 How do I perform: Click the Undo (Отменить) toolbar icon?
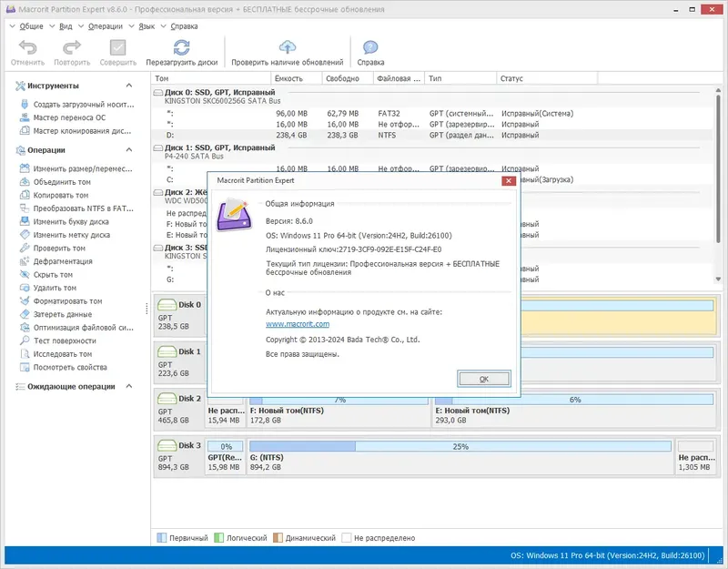pyautogui.click(x=27, y=47)
